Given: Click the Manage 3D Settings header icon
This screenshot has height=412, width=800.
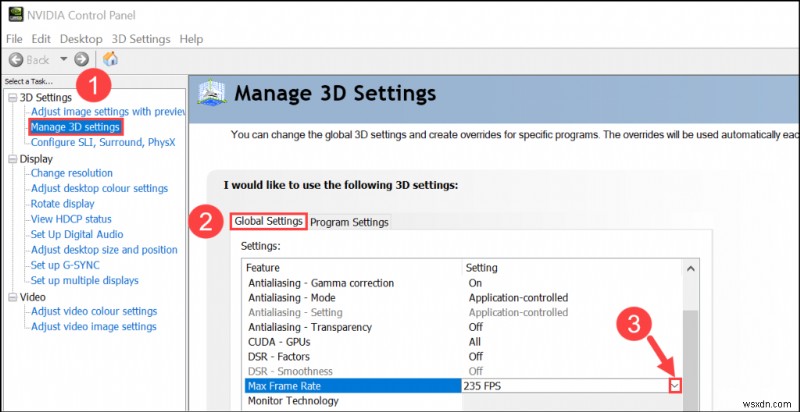Looking at the screenshot, I should click(x=214, y=94).
